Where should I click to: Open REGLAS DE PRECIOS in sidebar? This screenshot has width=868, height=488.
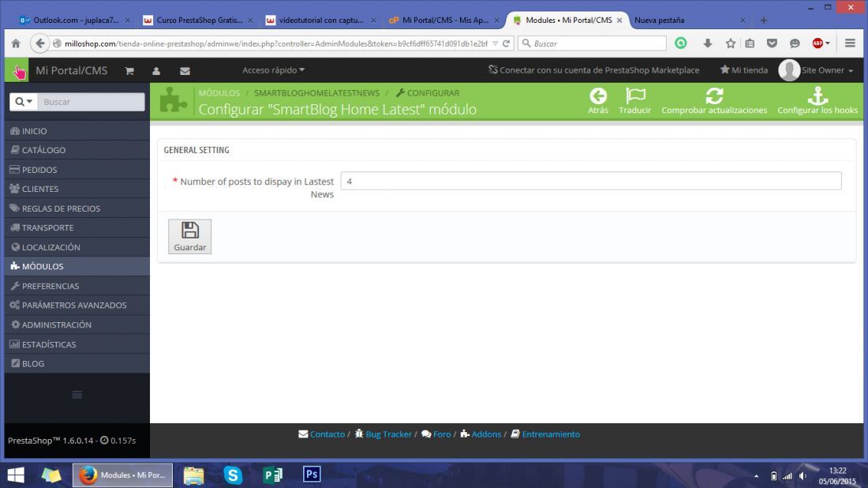pyautogui.click(x=77, y=208)
